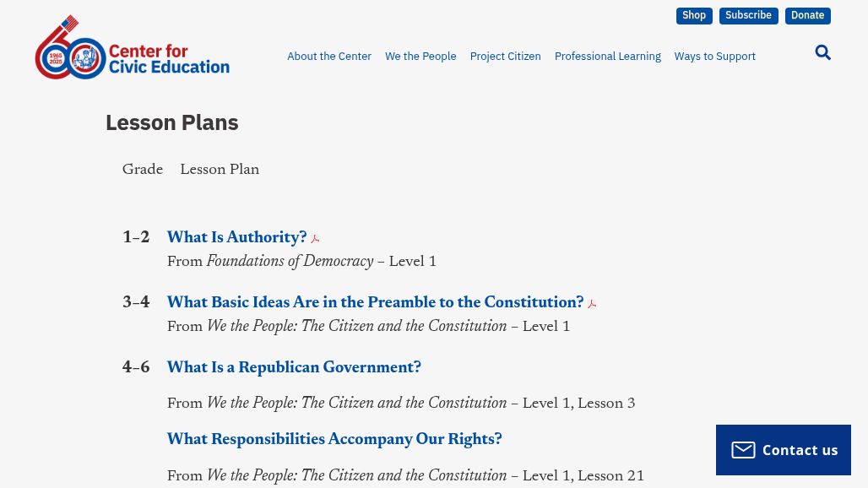Expand the Project Citizen menu
Screen dimensions: 868x488
[505, 57]
